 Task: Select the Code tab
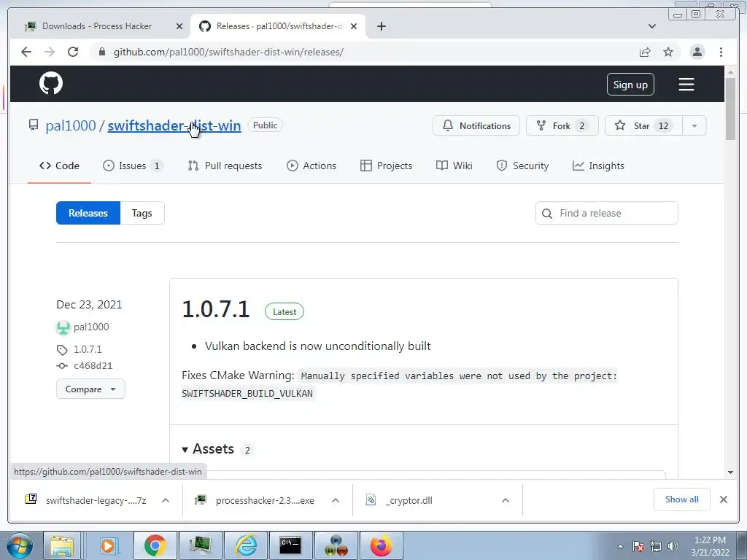(59, 166)
